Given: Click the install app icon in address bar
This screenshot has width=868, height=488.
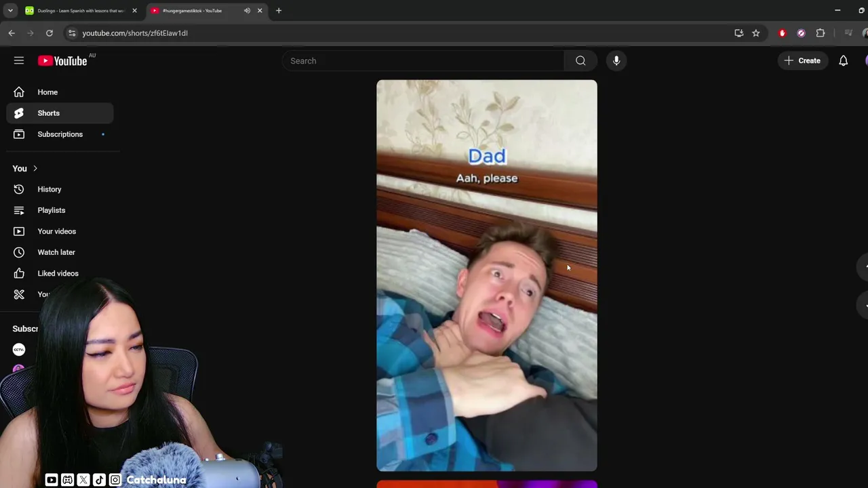Looking at the screenshot, I should [739, 33].
